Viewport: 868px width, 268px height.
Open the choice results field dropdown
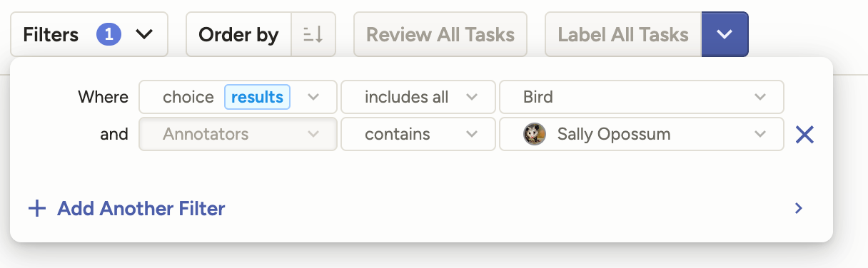pos(238,97)
